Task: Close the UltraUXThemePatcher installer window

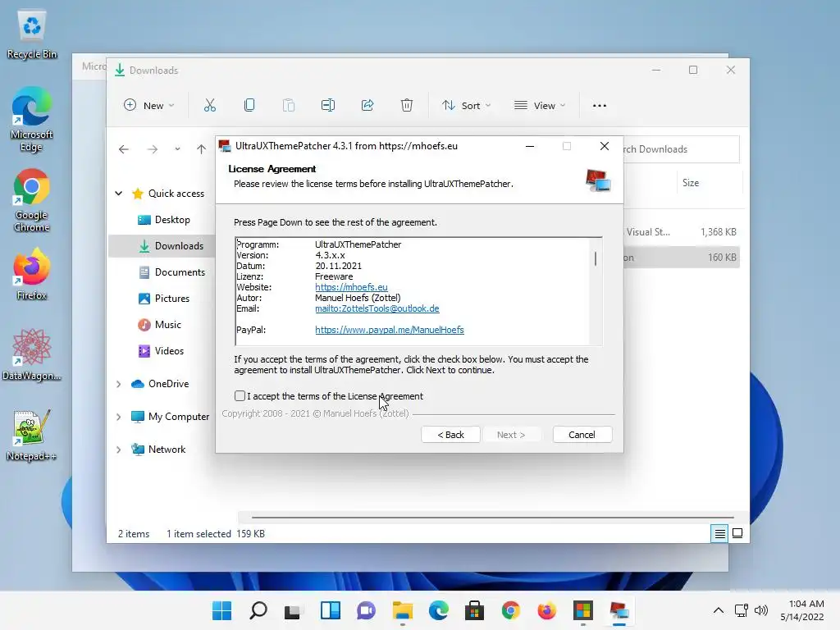Action: coord(605,146)
